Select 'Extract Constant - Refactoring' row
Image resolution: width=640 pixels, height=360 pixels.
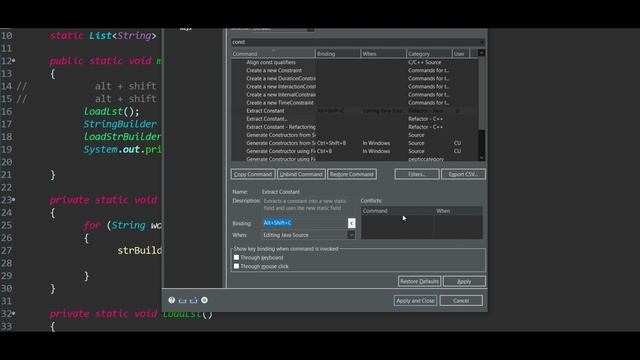point(354,127)
